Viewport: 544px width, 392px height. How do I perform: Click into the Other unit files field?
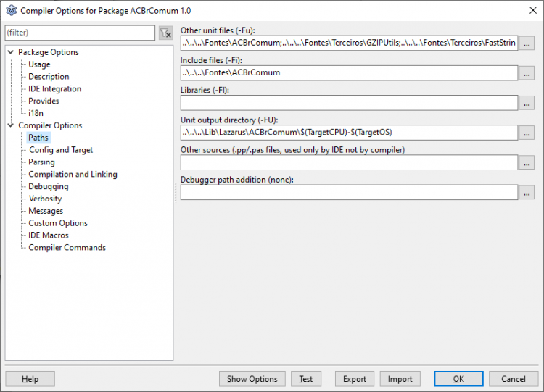pyautogui.click(x=349, y=43)
